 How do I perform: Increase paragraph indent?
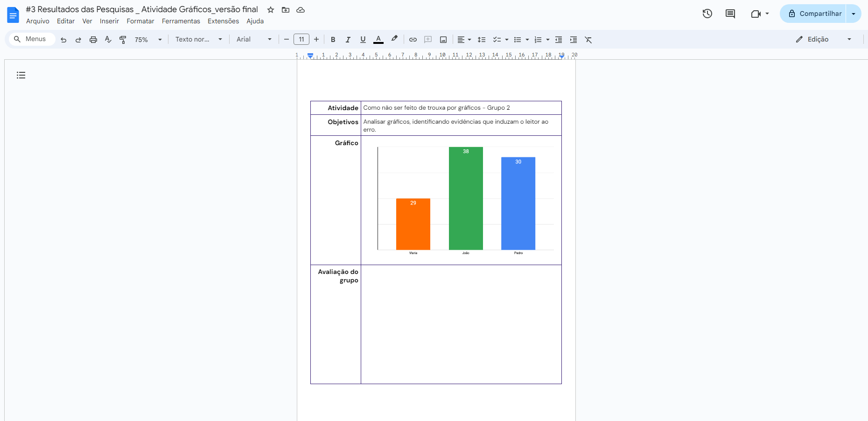(574, 40)
